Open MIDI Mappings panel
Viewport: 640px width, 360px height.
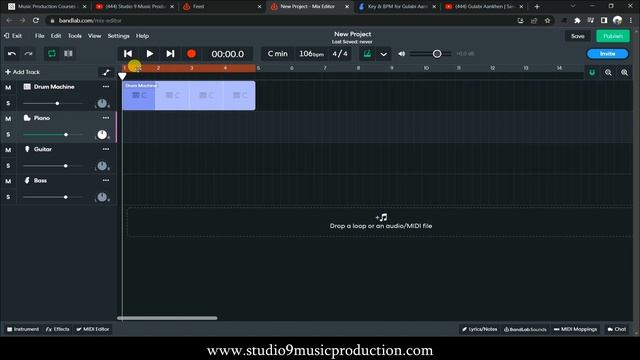point(576,329)
